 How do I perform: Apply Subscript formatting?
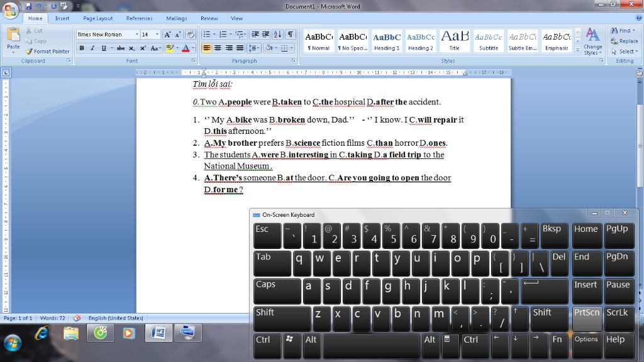click(x=131, y=48)
